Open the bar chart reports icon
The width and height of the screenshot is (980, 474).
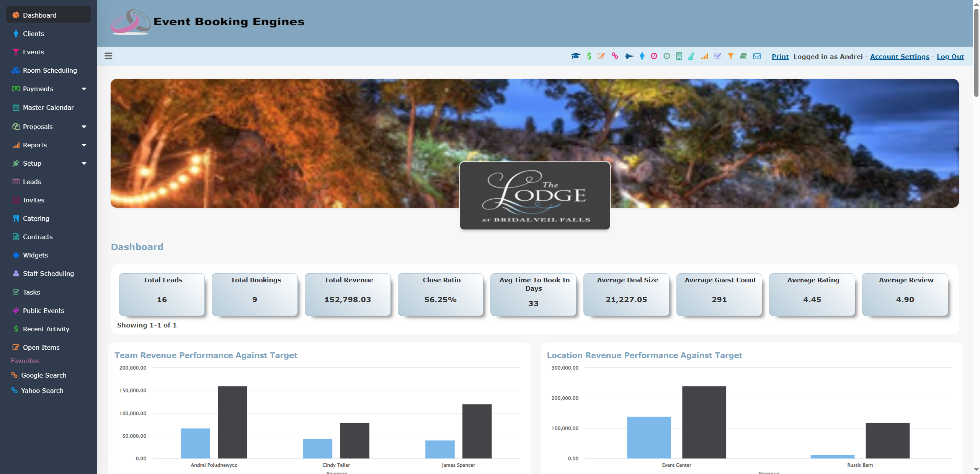[705, 56]
